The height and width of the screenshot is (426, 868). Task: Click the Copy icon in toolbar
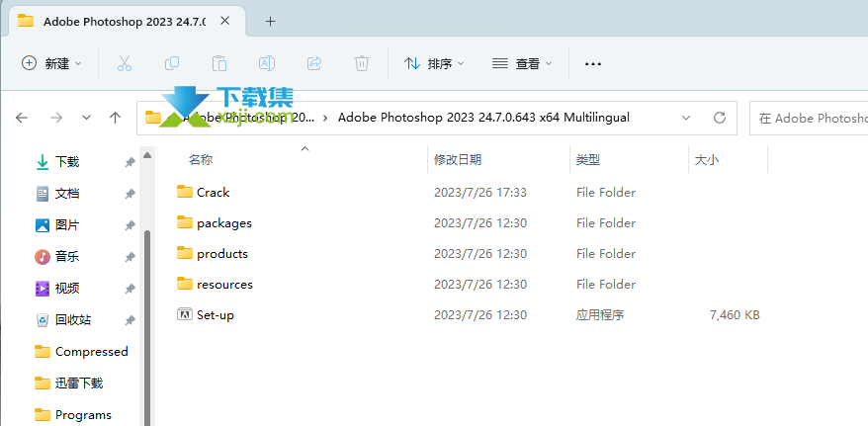[x=172, y=63]
